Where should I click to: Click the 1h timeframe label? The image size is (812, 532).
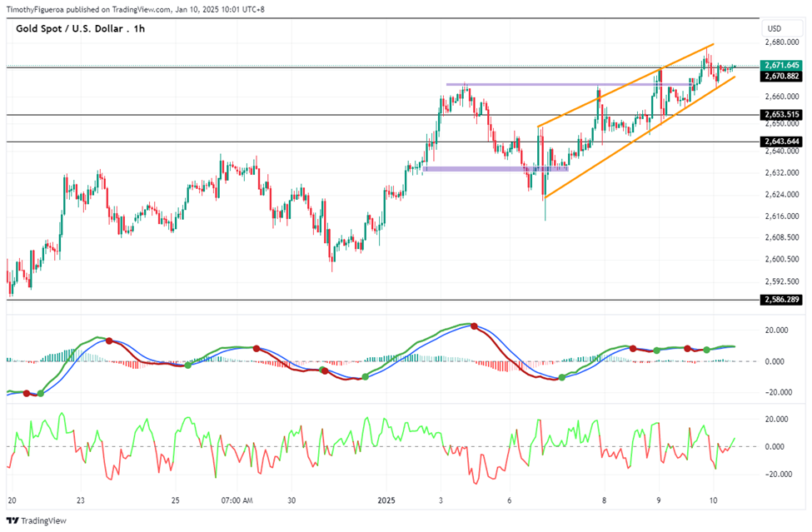139,29
